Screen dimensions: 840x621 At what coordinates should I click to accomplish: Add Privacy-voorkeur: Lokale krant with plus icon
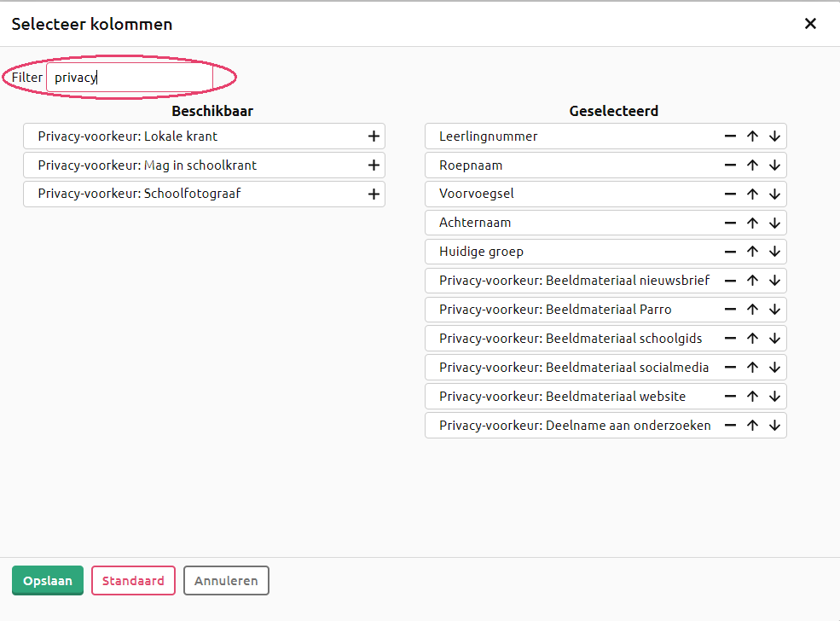click(x=374, y=136)
